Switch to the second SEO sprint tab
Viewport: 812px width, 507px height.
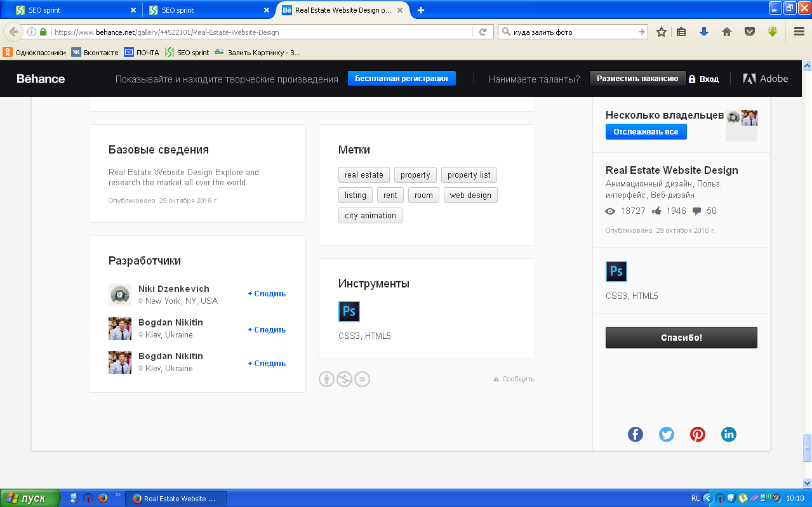(210, 10)
